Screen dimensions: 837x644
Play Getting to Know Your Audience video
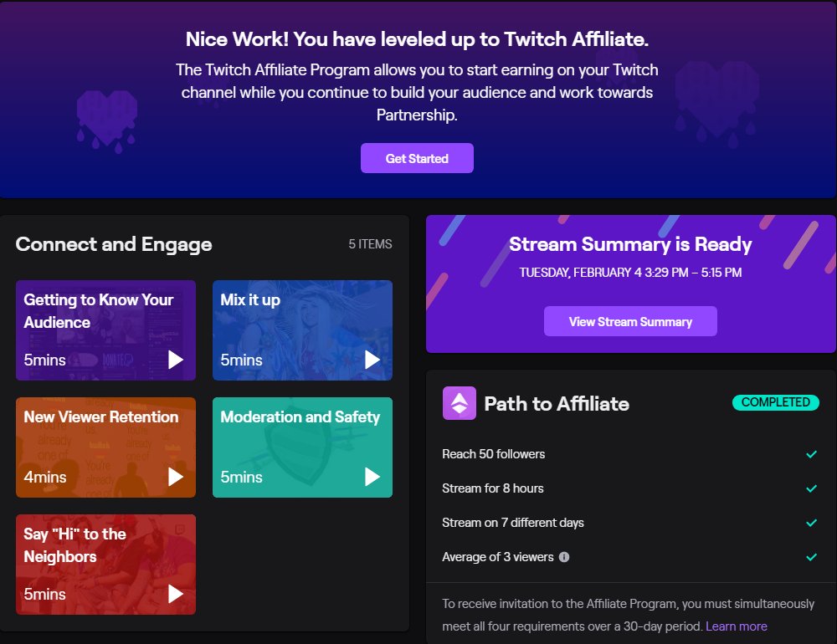click(176, 360)
